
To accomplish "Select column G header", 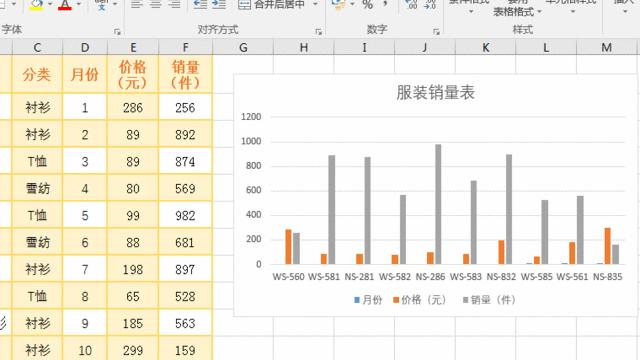I will coord(243,47).
